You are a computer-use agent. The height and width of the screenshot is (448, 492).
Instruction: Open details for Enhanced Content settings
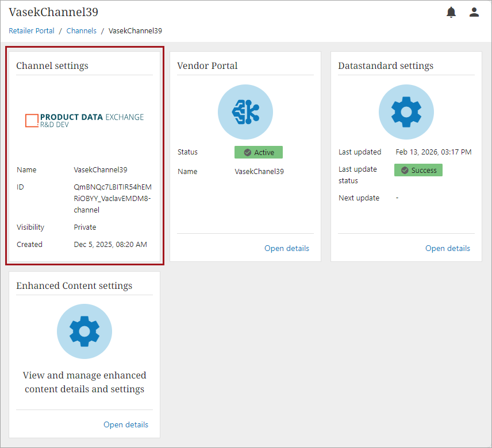[x=126, y=424]
